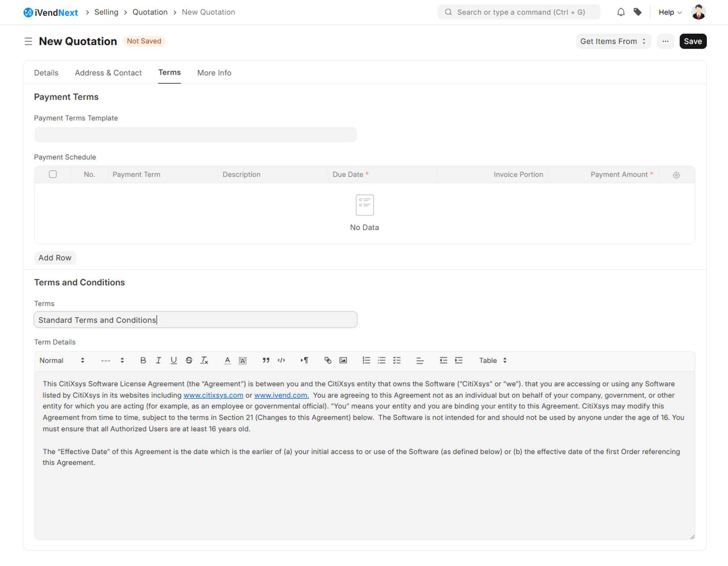Screen dimensions: 728x566
Task: Click the strikethrough formatting icon
Action: click(x=189, y=360)
